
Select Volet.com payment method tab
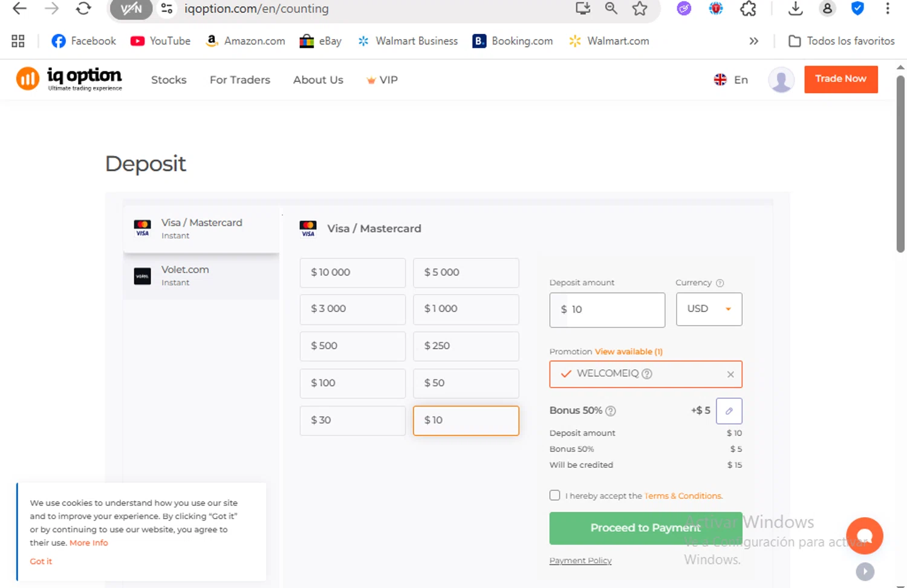201,276
